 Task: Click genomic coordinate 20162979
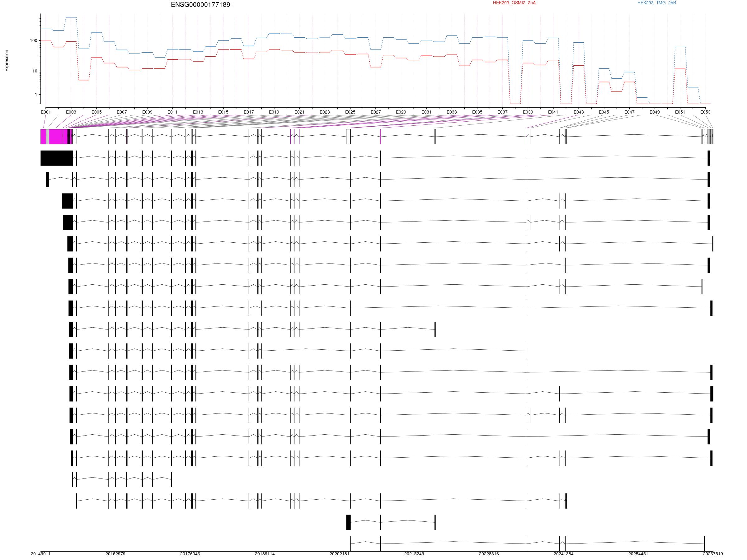click(x=115, y=554)
